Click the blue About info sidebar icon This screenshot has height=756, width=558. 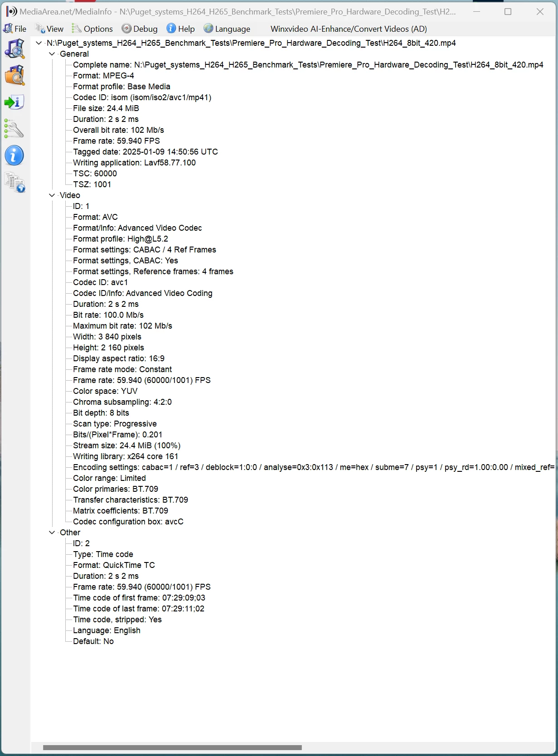pos(15,155)
